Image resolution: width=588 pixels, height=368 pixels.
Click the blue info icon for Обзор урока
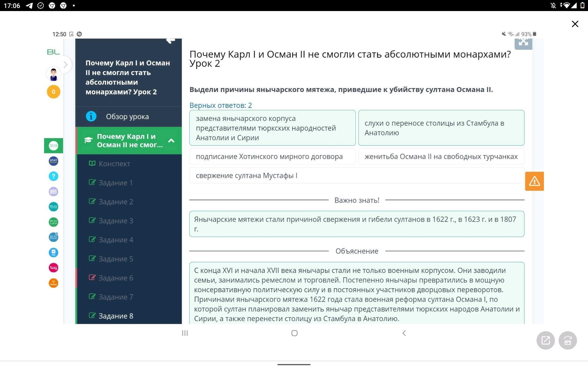[x=91, y=117]
